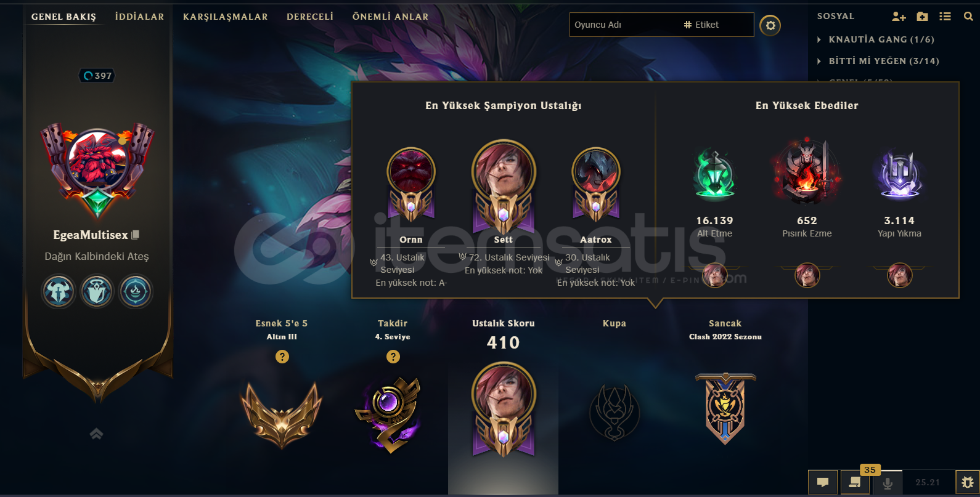Viewport: 980px width, 497px height.
Task: Open the KARŞILAŞMALAR tab
Action: click(x=226, y=17)
